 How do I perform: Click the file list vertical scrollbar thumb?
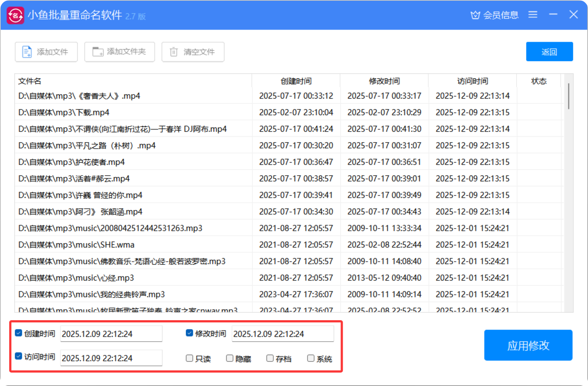(569, 96)
